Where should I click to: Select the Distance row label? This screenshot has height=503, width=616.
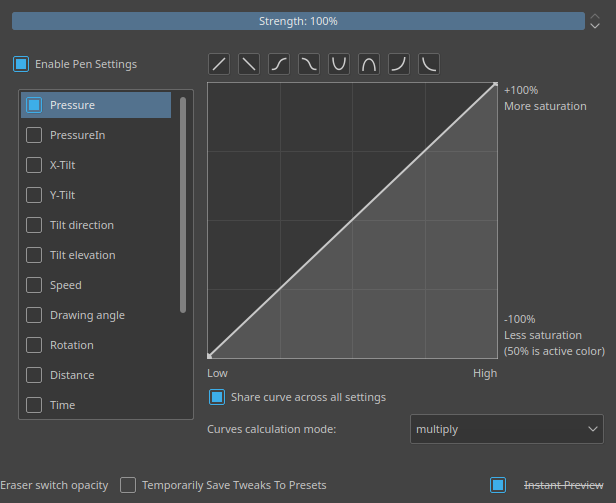tap(72, 375)
